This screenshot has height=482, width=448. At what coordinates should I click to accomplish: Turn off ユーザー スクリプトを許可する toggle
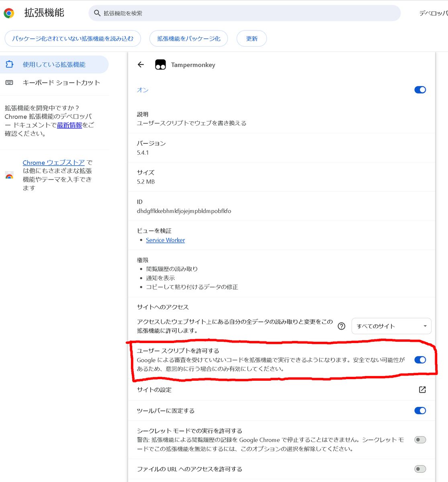pos(420,359)
